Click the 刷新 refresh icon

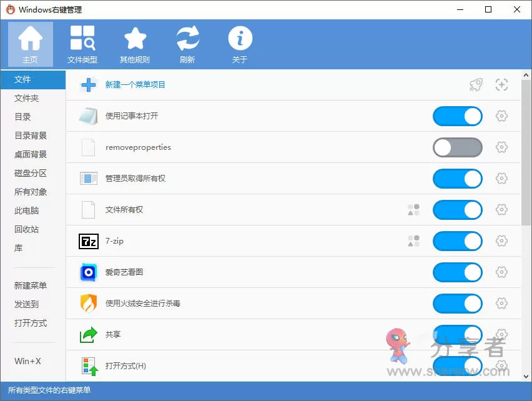click(x=187, y=42)
